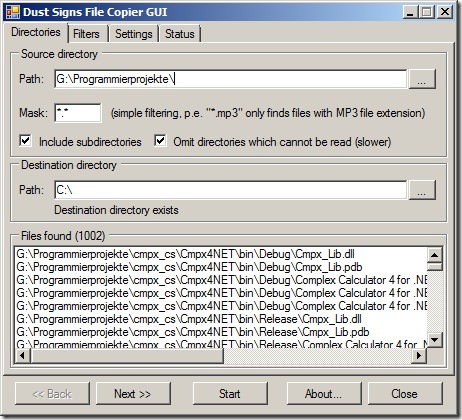462x420 pixels.
Task: Click the "Destination directory exists" status text
Action: pos(116,210)
